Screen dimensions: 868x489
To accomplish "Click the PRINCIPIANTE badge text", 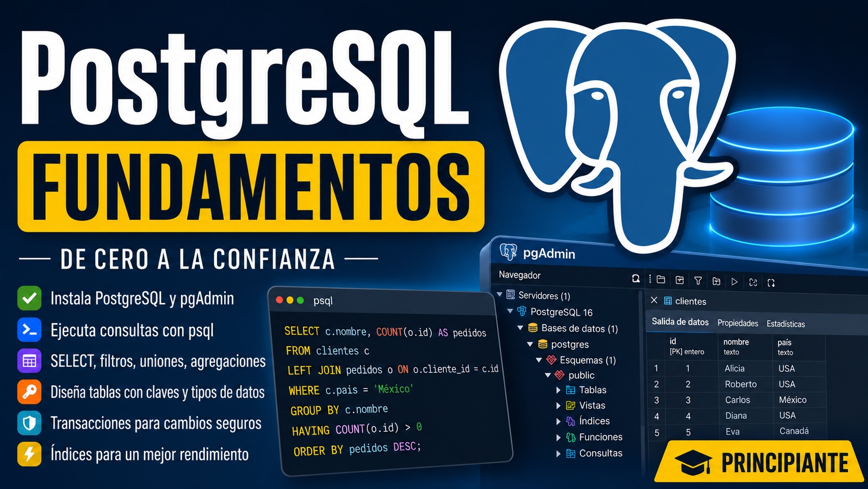I will pyautogui.click(x=785, y=462).
